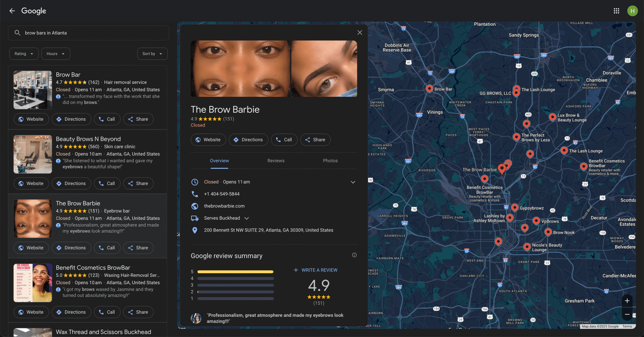Click the delivery truck icon by Serves Buckhead
The height and width of the screenshot is (337, 644).
[x=195, y=218]
